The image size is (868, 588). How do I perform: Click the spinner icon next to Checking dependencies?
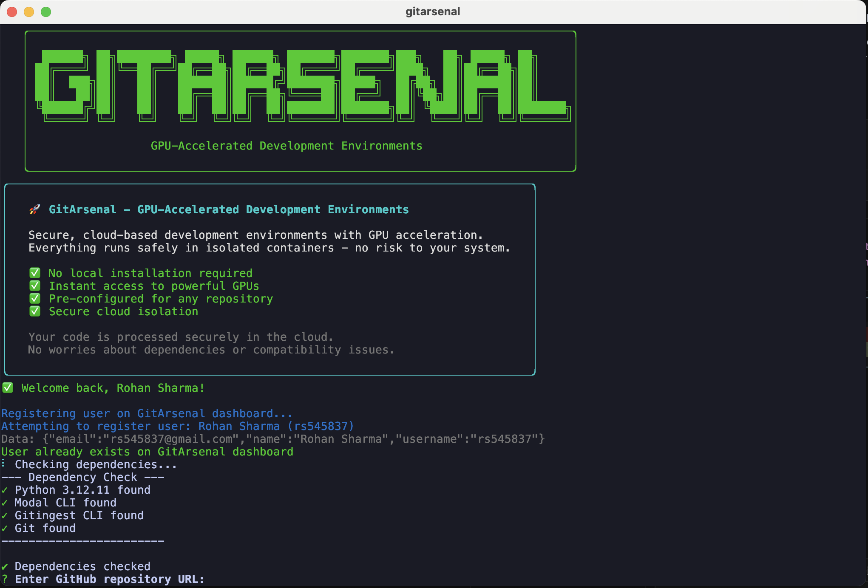[4, 464]
